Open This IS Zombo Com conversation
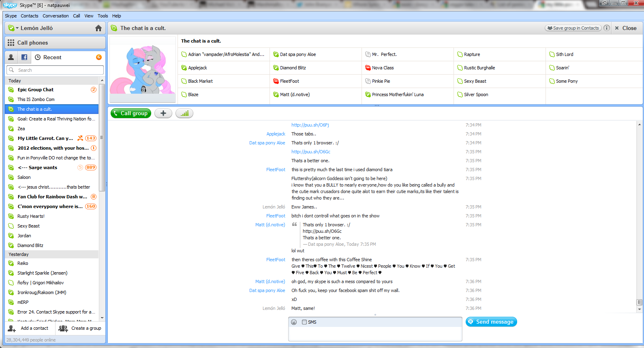Screen dimensions: 644x348 pos(52,99)
